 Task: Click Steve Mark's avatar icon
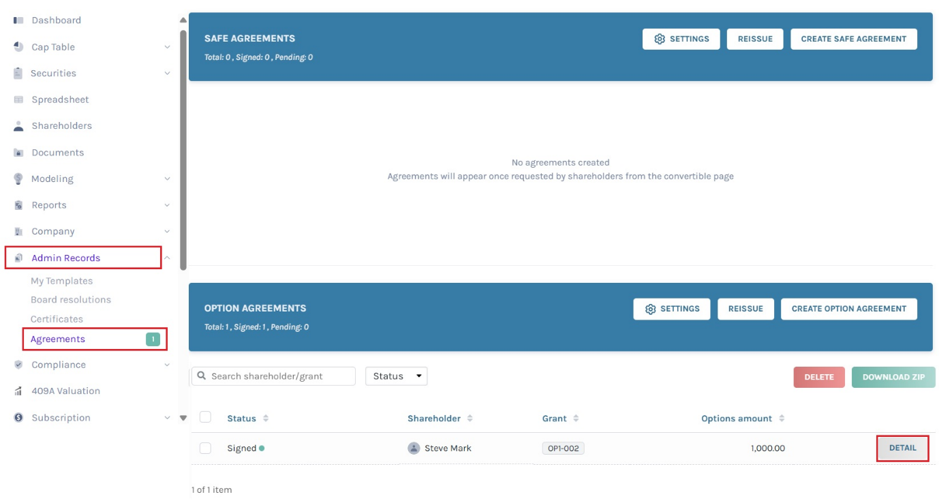point(414,448)
